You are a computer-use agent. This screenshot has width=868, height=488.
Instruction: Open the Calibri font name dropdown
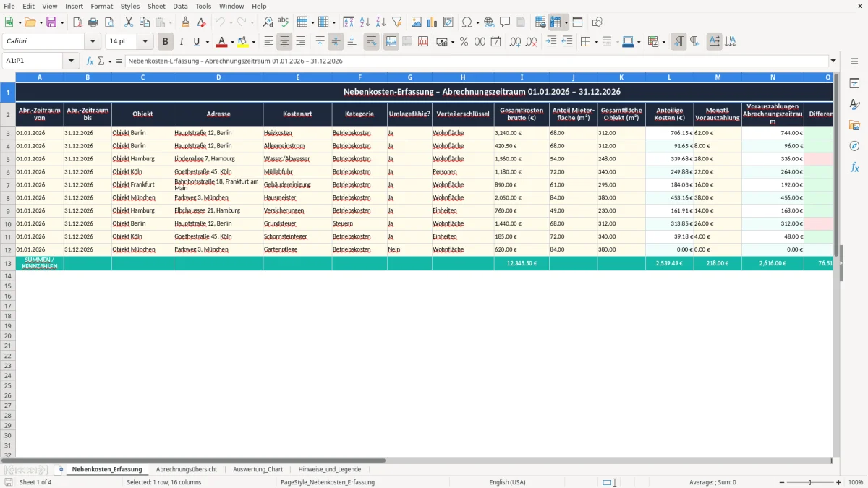(x=92, y=42)
